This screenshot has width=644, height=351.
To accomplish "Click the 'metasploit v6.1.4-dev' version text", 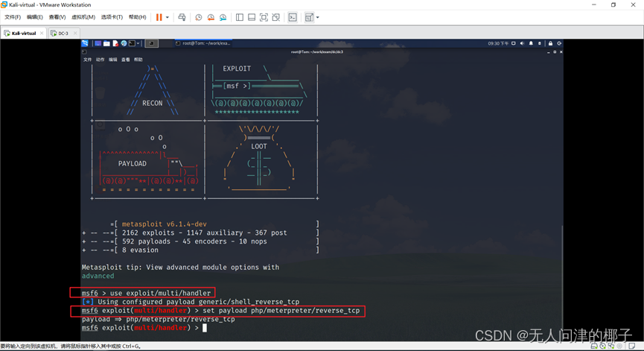I will (x=165, y=224).
